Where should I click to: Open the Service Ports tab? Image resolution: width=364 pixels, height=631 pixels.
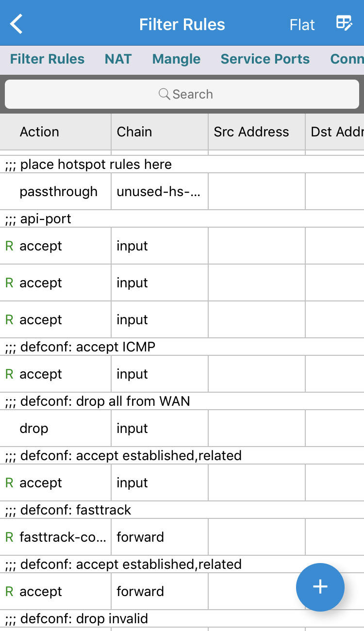tap(265, 59)
